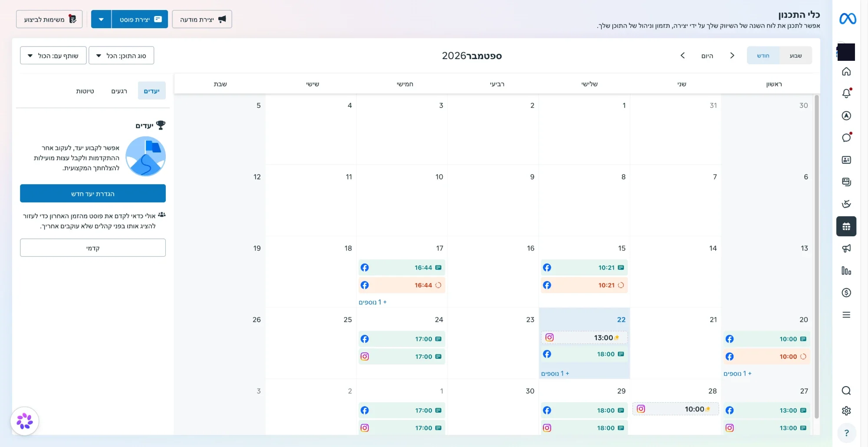The height and width of the screenshot is (447, 868).
Task: Select the טיוטות tab
Action: (x=85, y=91)
